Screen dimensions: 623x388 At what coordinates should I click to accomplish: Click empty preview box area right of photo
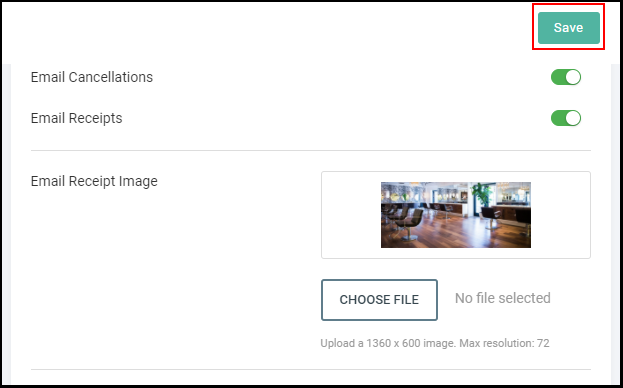tap(560, 215)
